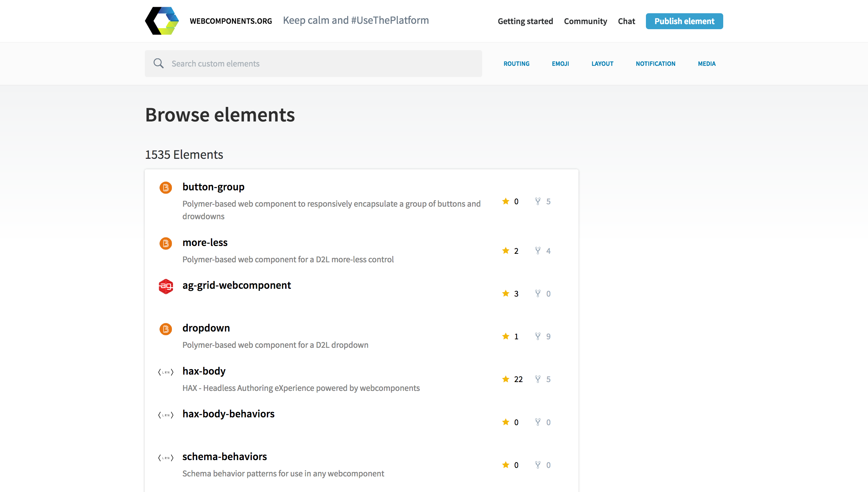Click the fork icon in the hax-body row
The height and width of the screenshot is (492, 868).
[x=538, y=379]
